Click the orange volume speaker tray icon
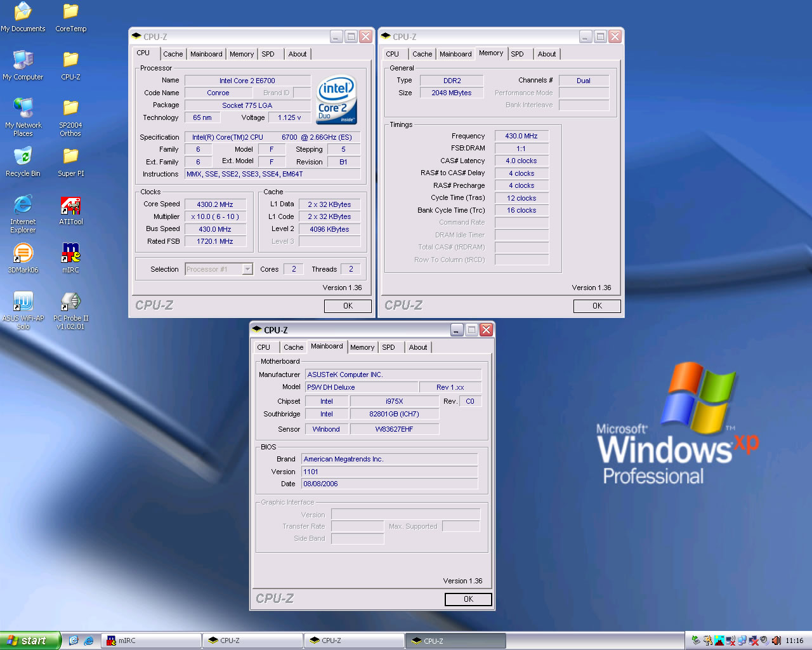This screenshot has width=812, height=650. [x=776, y=640]
